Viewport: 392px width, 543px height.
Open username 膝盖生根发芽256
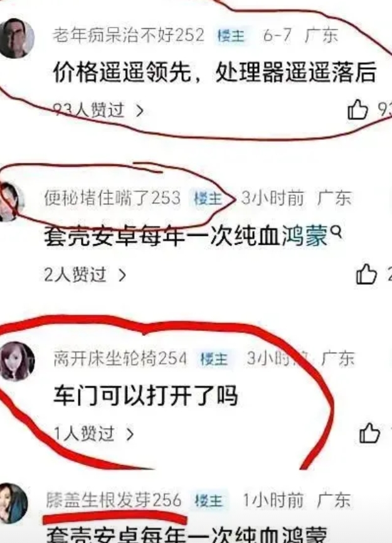(x=114, y=500)
